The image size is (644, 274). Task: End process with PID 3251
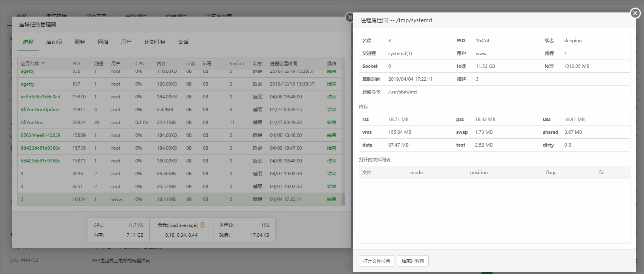(x=332, y=186)
